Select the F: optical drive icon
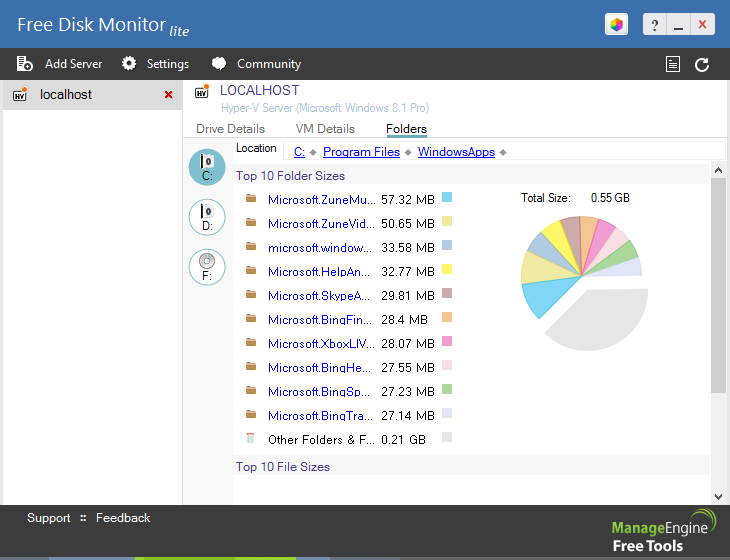Screen dimensions: 730x560 click(x=207, y=267)
